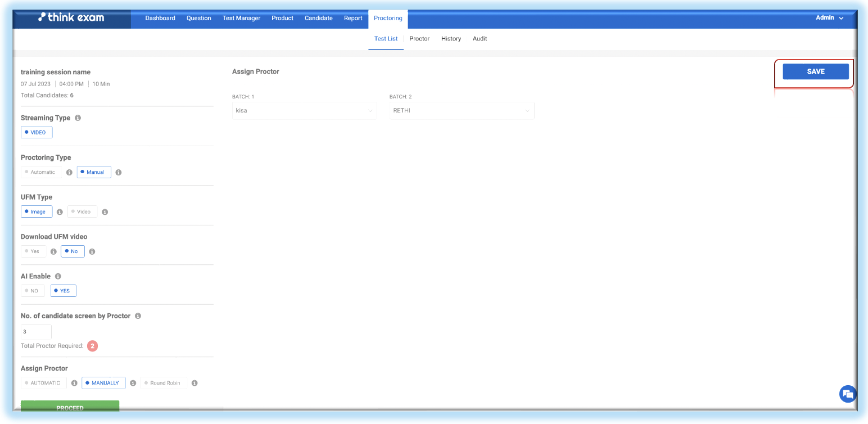Click the green PROCEED button

point(70,407)
